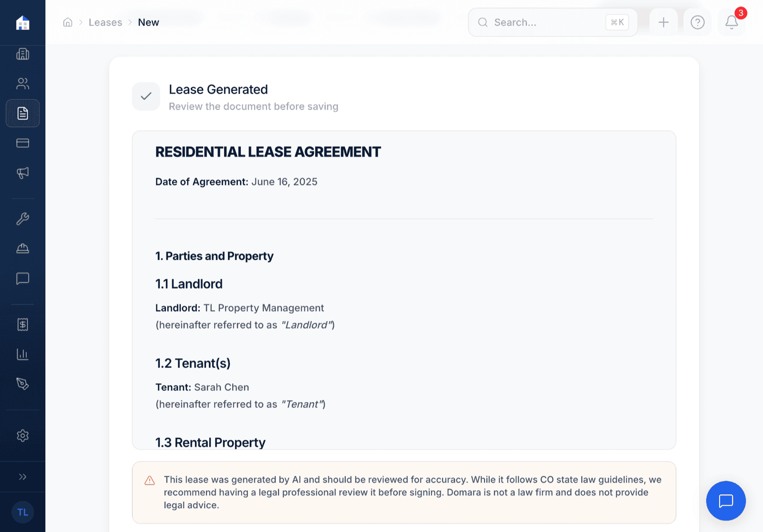Viewport: 763px width, 532px height.
Task: Select the Leases document icon
Action: 22,113
